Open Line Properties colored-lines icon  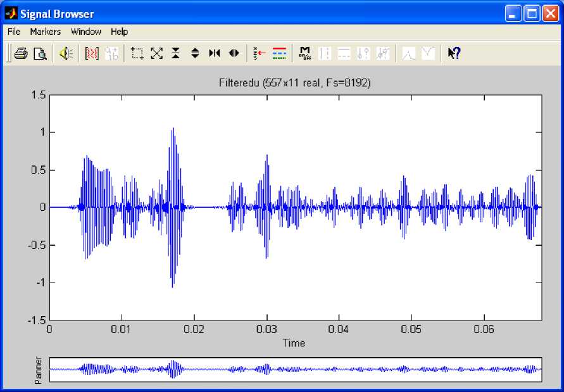pyautogui.click(x=279, y=54)
